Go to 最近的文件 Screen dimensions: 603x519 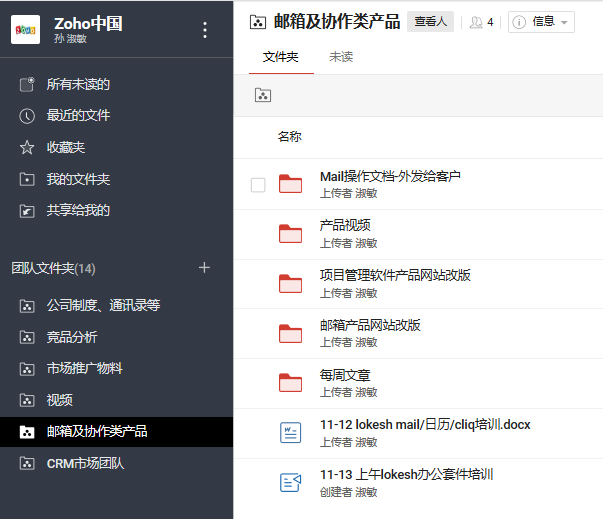[x=78, y=116]
